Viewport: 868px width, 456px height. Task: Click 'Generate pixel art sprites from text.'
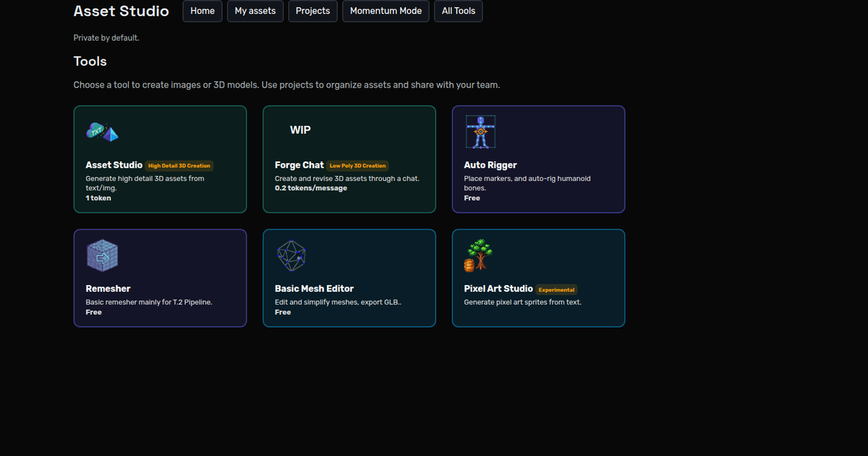[x=523, y=302]
